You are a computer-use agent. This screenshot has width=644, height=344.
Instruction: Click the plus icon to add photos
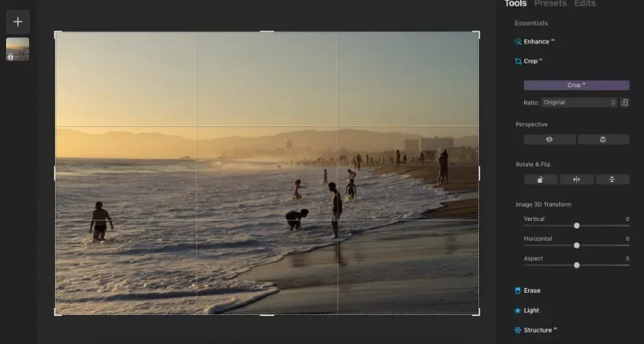click(18, 21)
